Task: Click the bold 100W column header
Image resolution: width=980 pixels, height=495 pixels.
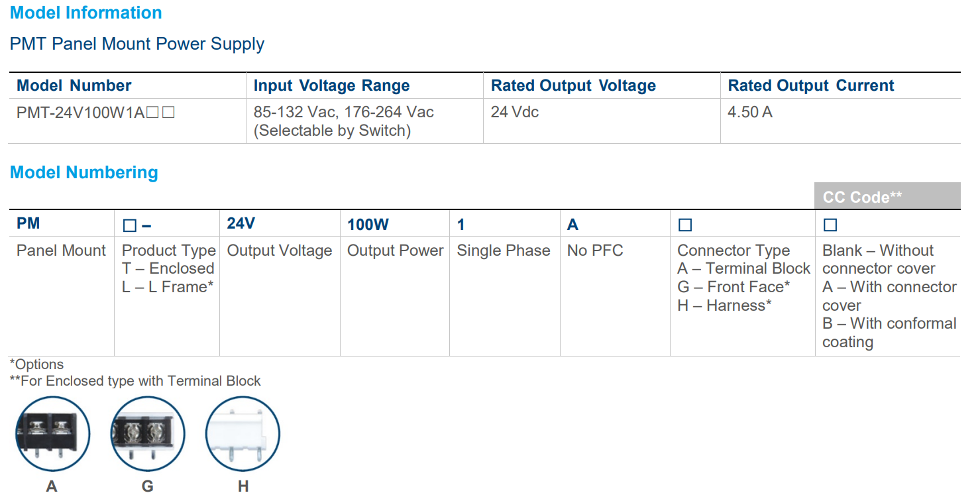Action: [368, 224]
